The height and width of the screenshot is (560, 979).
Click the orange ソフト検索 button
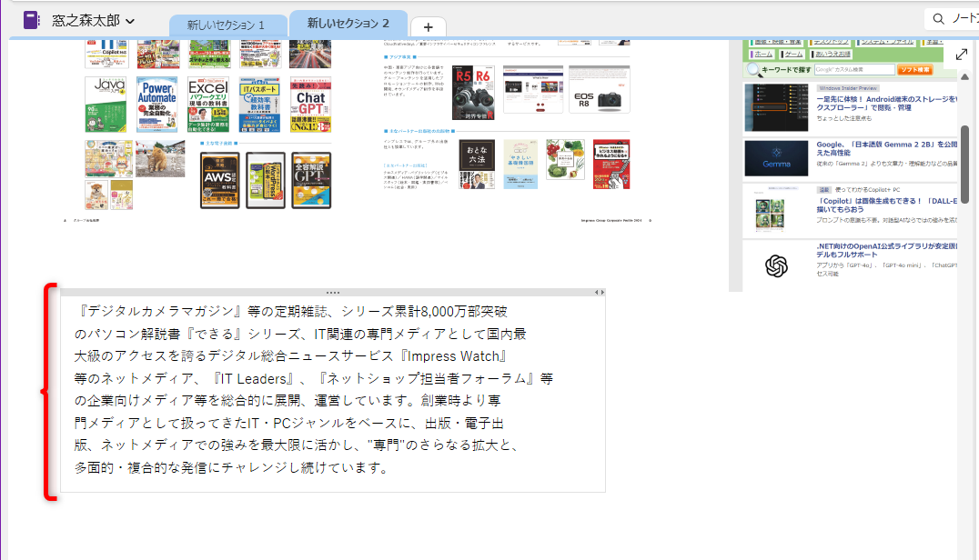pyautogui.click(x=914, y=70)
